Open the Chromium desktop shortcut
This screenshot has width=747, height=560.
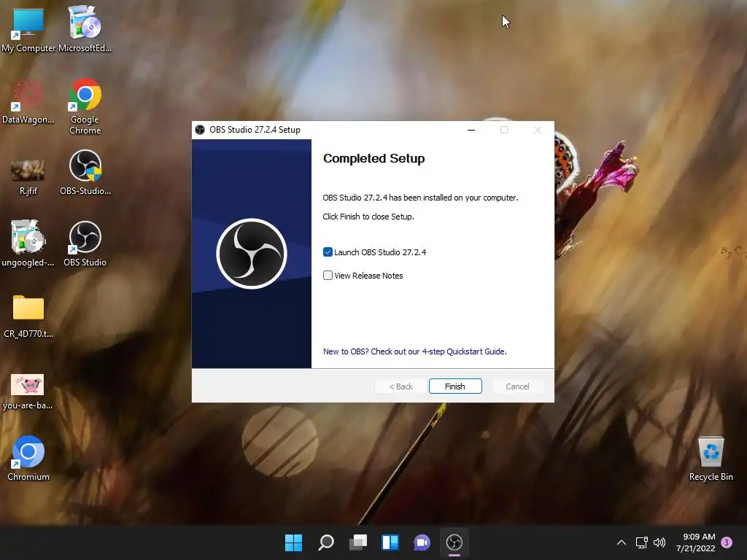click(28, 458)
